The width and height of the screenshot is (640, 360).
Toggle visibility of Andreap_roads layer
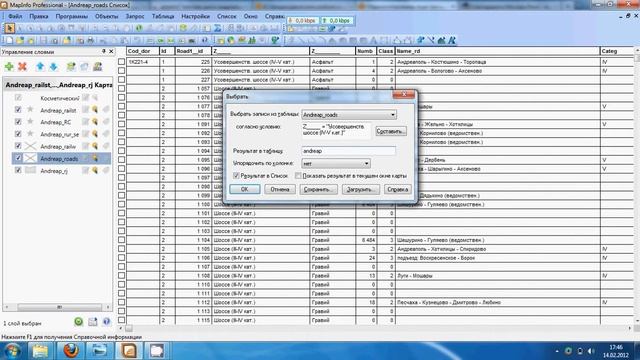(18, 158)
